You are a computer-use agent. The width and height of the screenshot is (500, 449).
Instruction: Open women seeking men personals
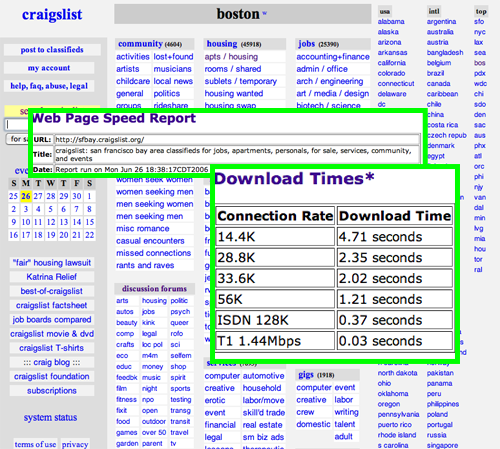click(x=155, y=192)
